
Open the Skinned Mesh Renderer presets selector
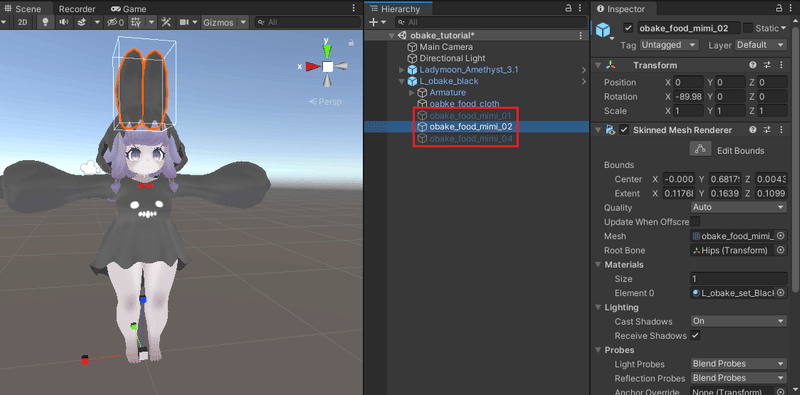click(767, 130)
